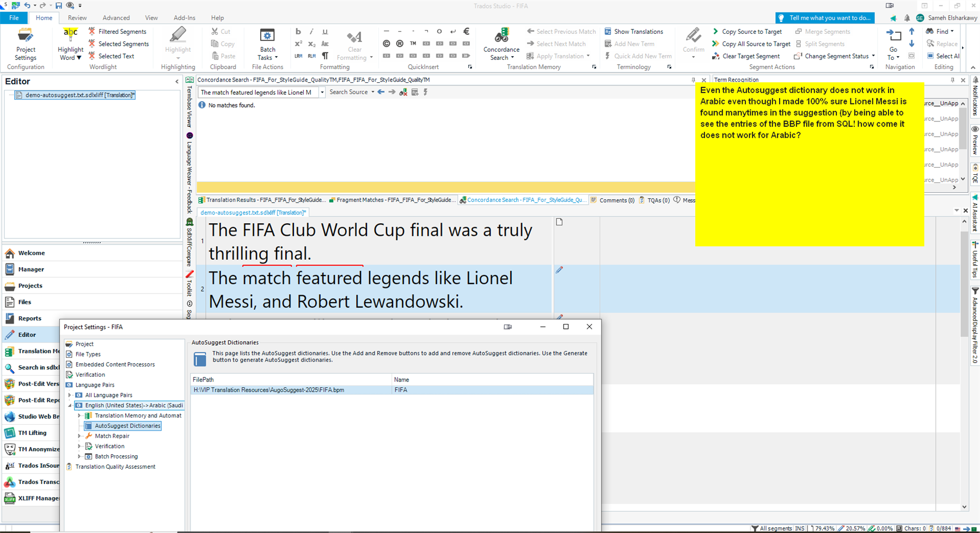
Task: Expand All Language Pairs node
Action: click(x=70, y=395)
